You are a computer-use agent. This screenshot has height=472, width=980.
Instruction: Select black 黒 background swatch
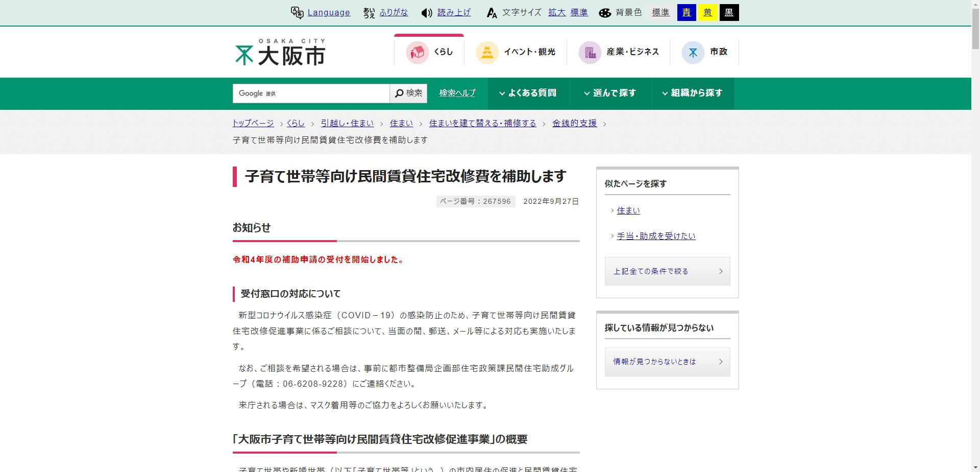pos(729,13)
